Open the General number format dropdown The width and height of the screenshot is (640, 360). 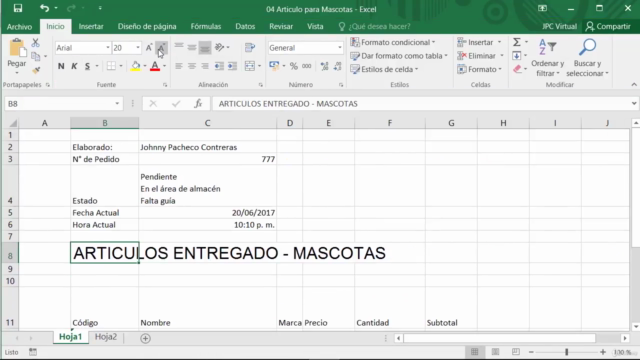coord(339,48)
